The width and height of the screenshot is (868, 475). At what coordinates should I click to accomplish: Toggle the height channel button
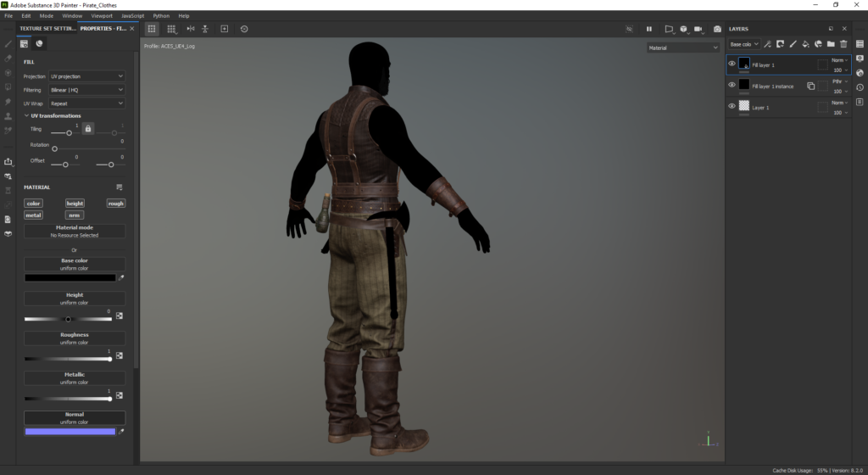[x=75, y=204]
